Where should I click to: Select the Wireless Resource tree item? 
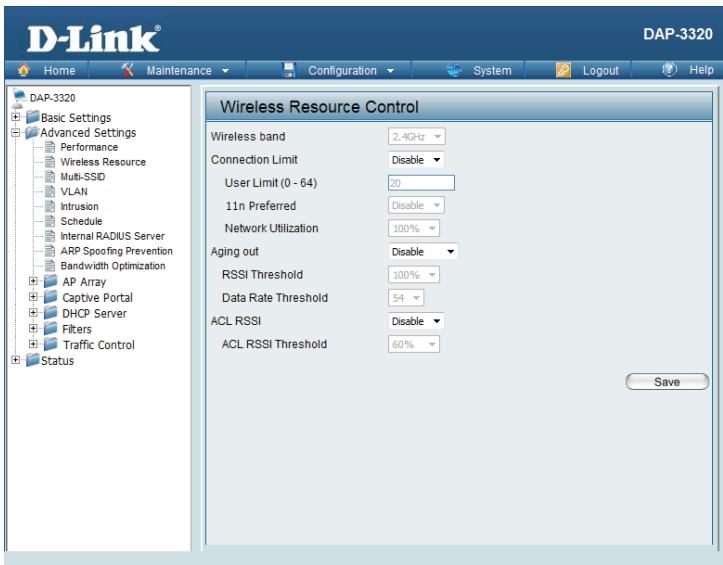(103, 162)
